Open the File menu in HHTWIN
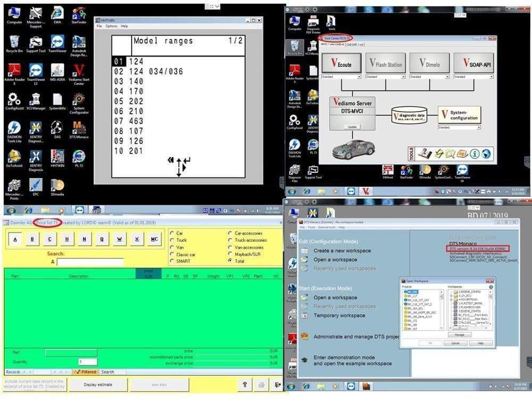The height and width of the screenshot is (415, 532). point(99,26)
